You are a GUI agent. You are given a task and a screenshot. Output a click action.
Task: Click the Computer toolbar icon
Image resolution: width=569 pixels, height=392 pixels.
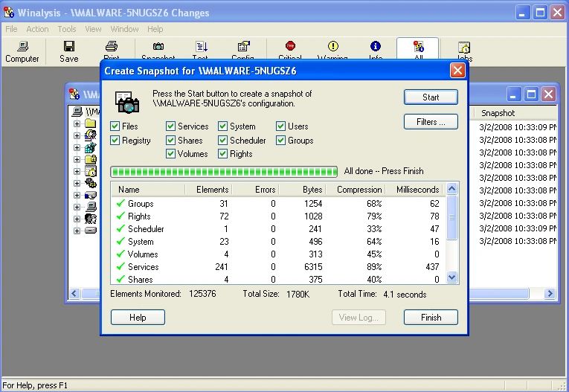click(x=22, y=51)
